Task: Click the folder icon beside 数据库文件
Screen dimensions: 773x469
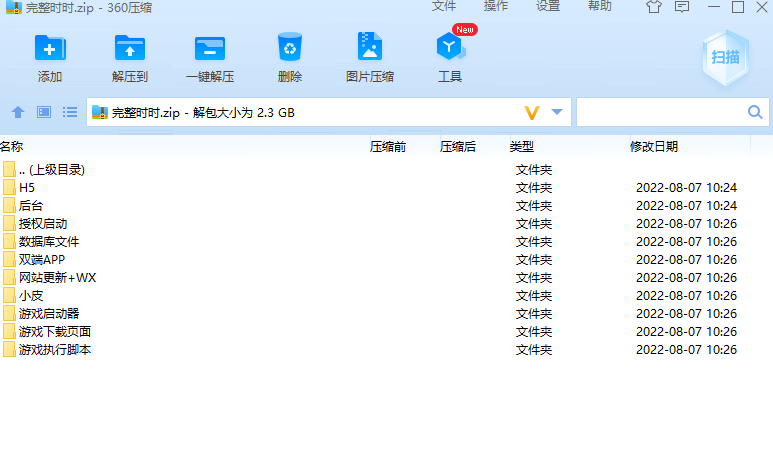Action: click(9, 242)
